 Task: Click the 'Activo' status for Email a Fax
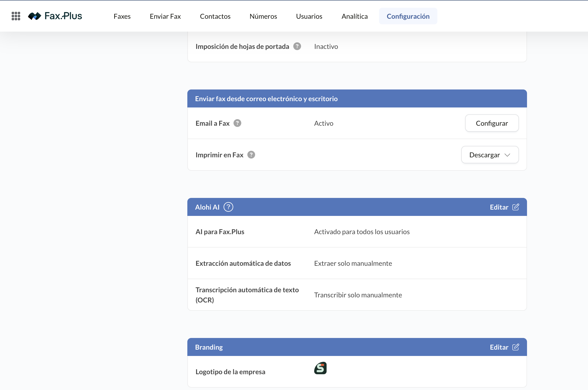pos(324,123)
